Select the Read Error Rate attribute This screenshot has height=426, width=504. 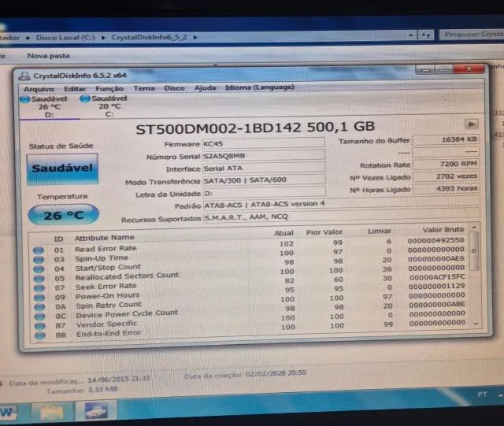[106, 249]
